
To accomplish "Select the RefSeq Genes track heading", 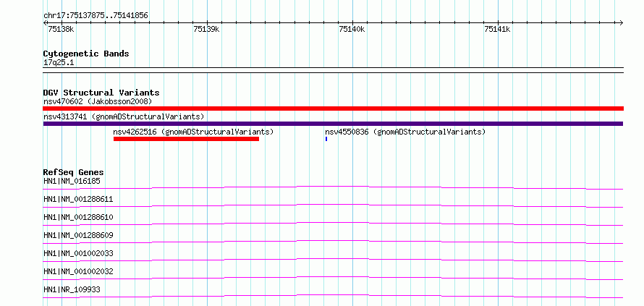I will (x=74, y=172).
